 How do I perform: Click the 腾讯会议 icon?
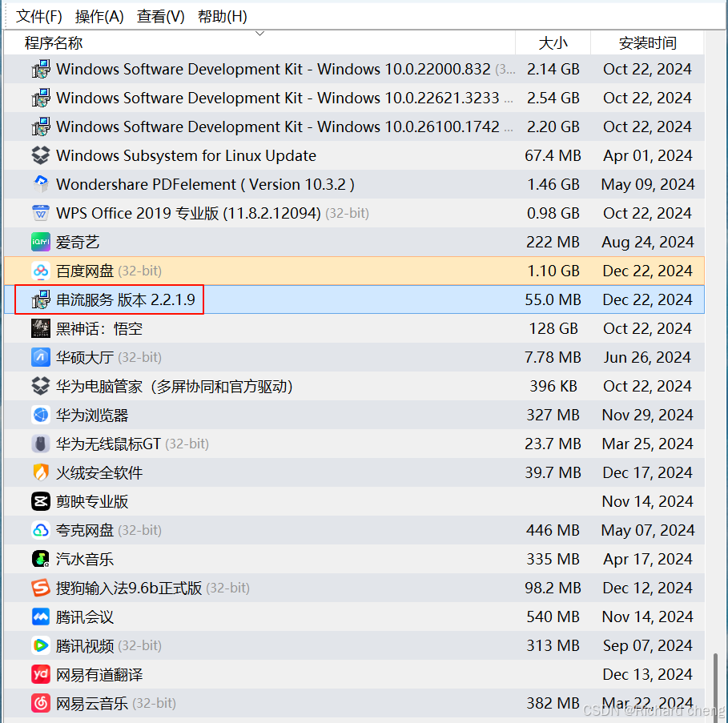point(41,617)
